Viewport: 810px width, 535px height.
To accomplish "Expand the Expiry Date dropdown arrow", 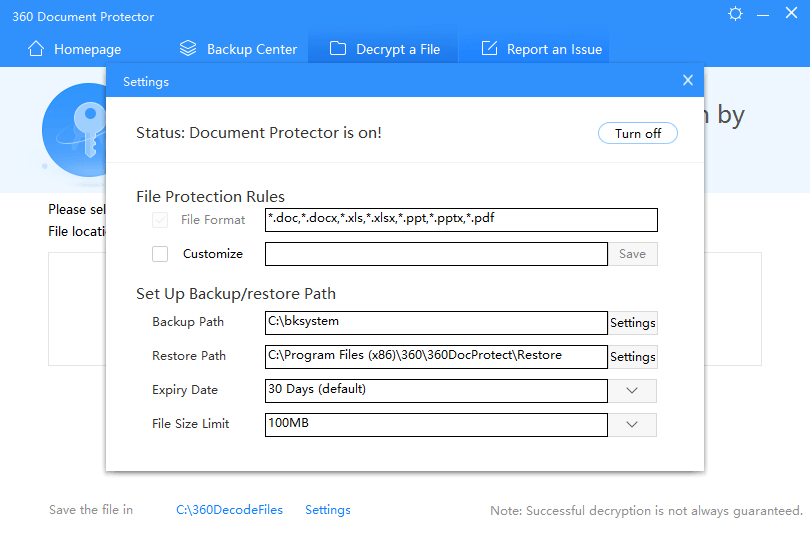I will coord(632,390).
